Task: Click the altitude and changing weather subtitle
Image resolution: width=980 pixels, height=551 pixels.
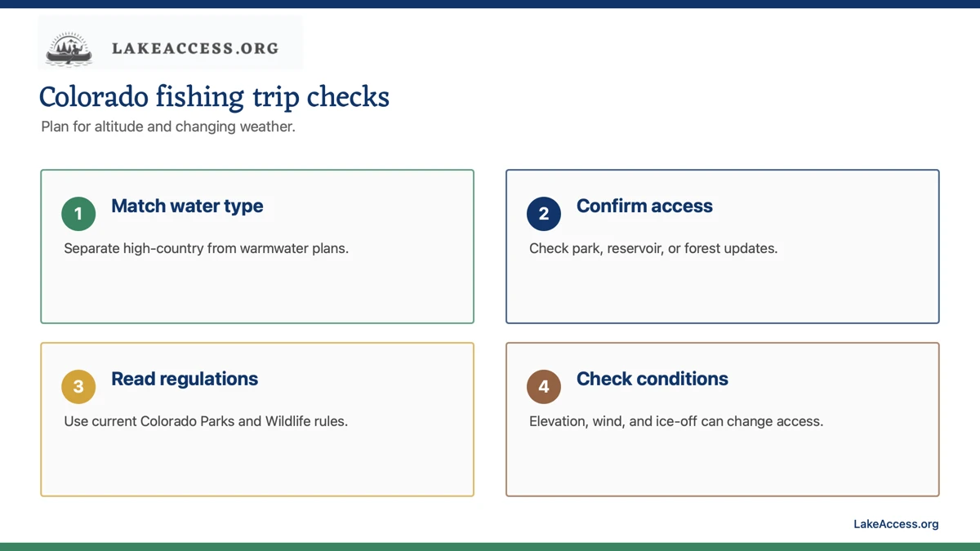Action: pyautogui.click(x=167, y=127)
